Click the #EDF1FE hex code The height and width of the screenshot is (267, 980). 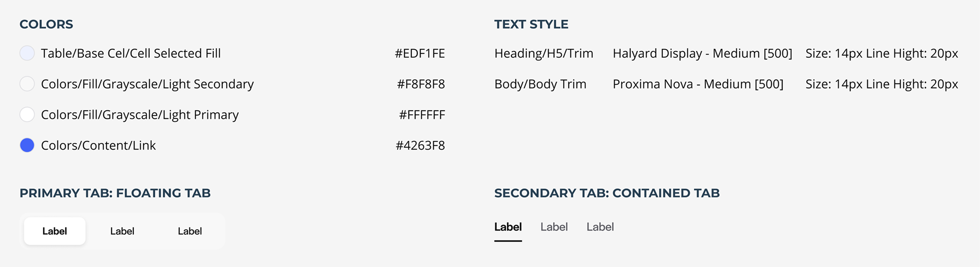(x=420, y=53)
